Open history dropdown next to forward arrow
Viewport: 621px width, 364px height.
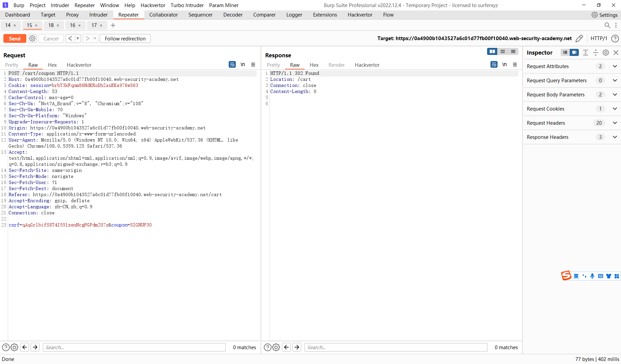(95, 38)
